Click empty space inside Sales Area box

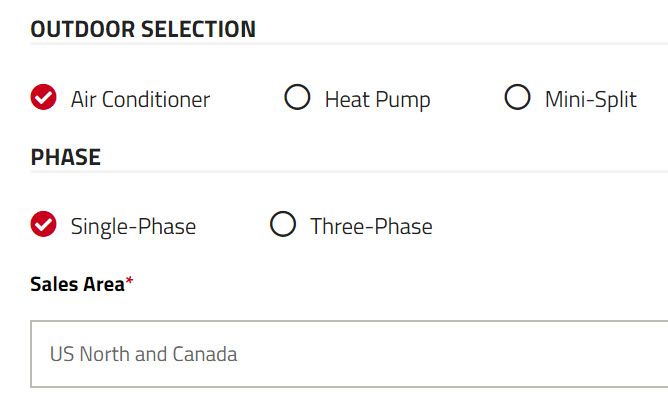click(447, 354)
